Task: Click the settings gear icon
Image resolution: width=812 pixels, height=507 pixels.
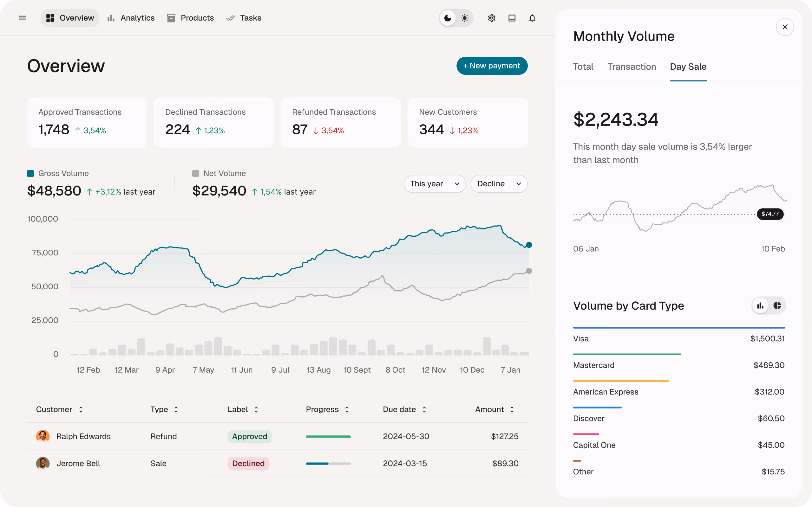Action: coord(492,18)
